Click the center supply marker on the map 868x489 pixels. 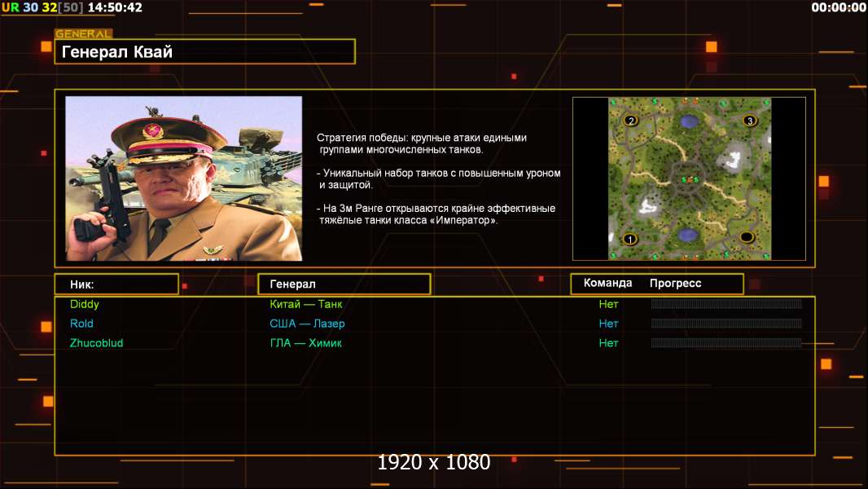coord(690,179)
